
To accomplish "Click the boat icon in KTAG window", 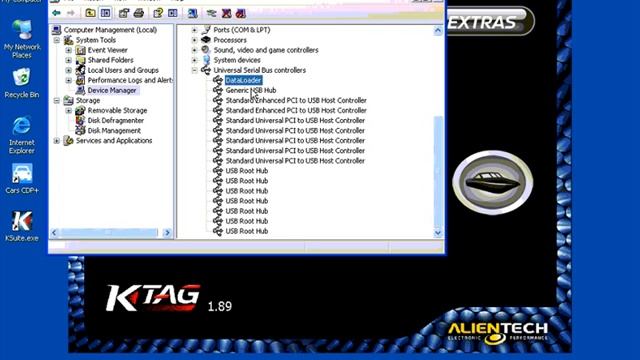I will (x=493, y=182).
